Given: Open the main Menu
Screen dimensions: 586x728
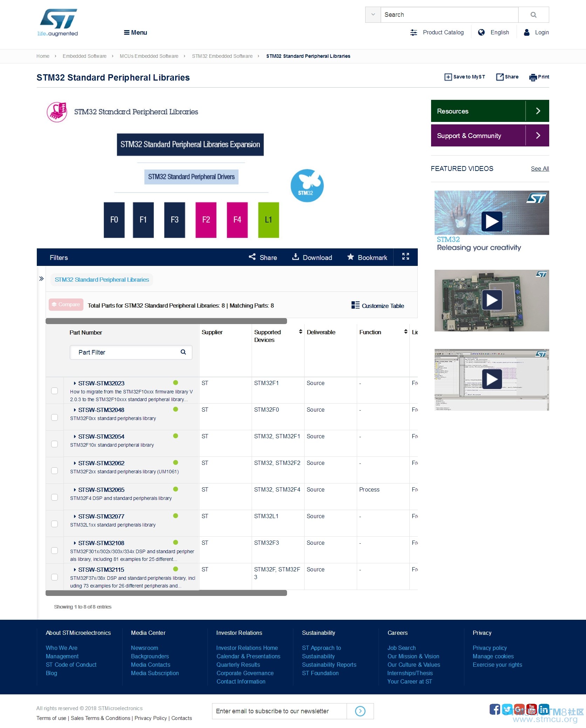Looking at the screenshot, I should click(x=135, y=33).
